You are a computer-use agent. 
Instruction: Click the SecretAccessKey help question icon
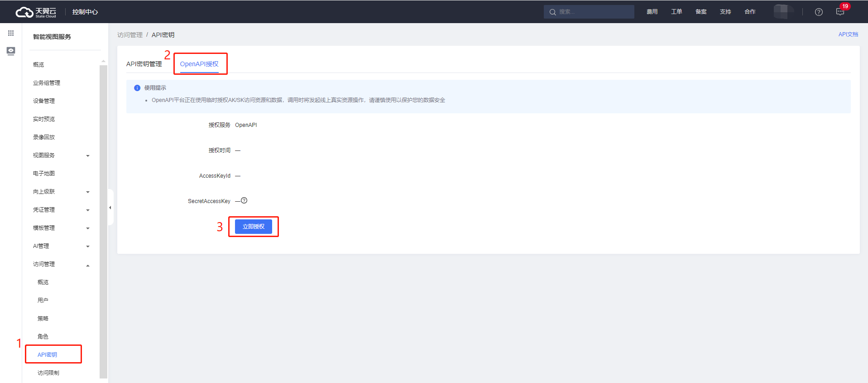pyautogui.click(x=244, y=200)
